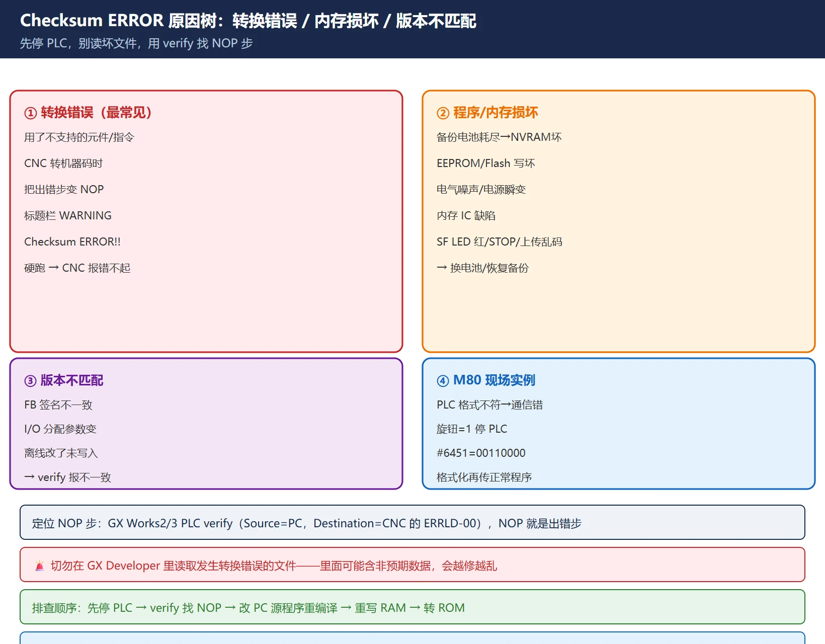
Task: Click the line '内存 IC 缺陷'
Action: tap(466, 215)
